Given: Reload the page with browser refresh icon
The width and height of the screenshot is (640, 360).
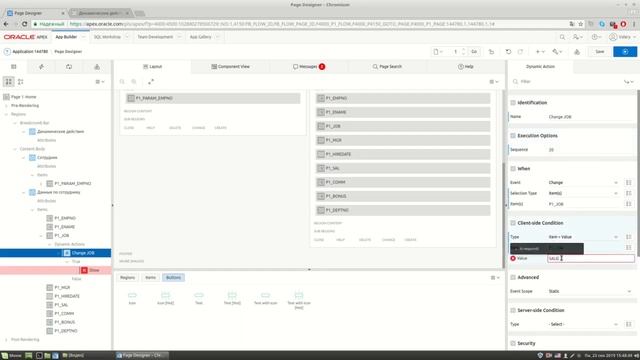Looking at the screenshot, I should [24, 24].
